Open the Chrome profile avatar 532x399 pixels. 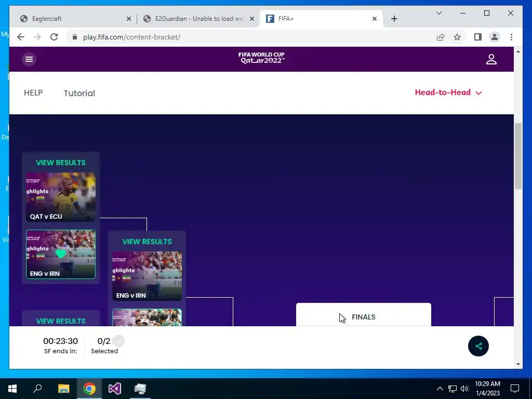click(x=495, y=37)
